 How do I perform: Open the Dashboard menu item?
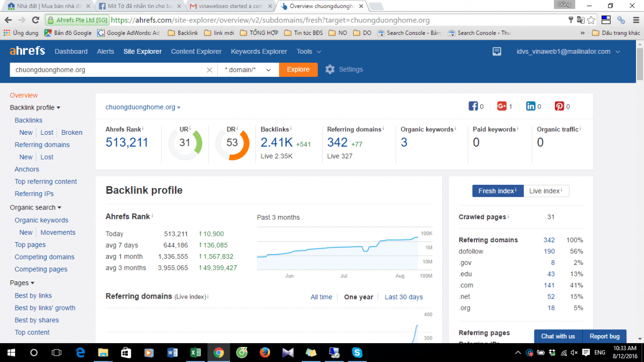(x=71, y=52)
